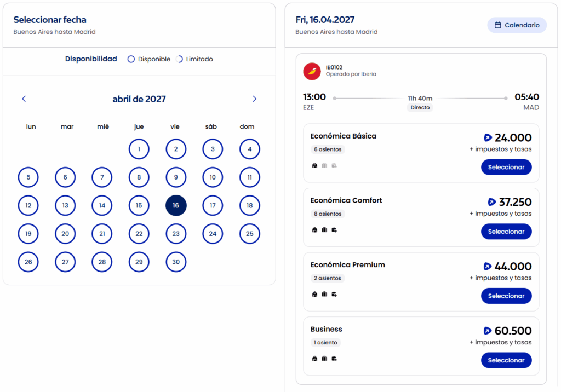Select the Económica Básica fare
The height and width of the screenshot is (392, 561).
pyautogui.click(x=506, y=167)
